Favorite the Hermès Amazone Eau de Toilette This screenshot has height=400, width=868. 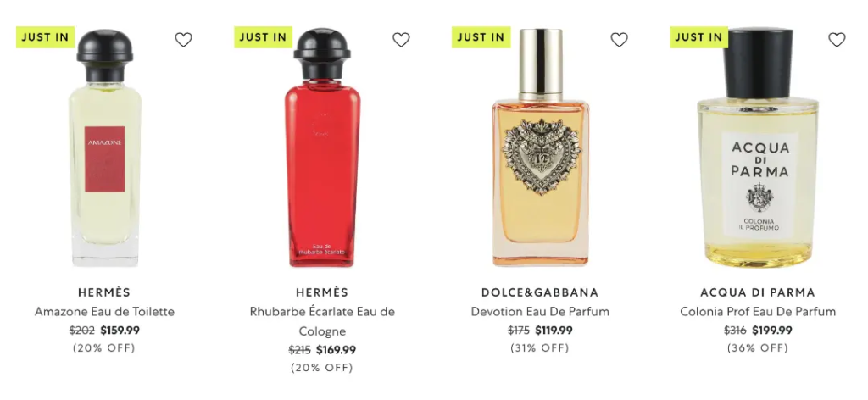point(183,40)
